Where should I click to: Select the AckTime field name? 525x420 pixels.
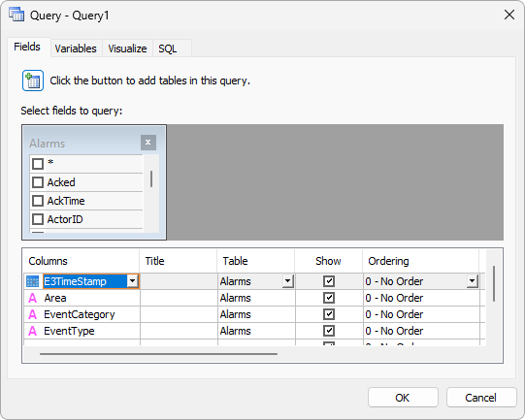pos(66,201)
